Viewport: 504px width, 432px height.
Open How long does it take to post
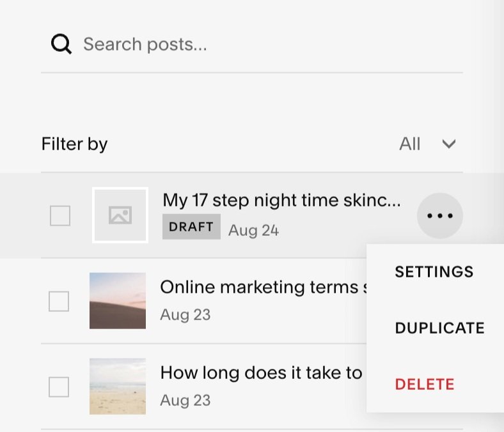tap(262, 373)
